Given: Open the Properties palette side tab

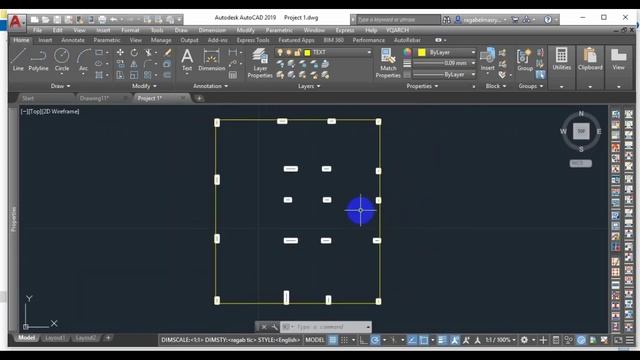Looking at the screenshot, I should click(x=13, y=219).
